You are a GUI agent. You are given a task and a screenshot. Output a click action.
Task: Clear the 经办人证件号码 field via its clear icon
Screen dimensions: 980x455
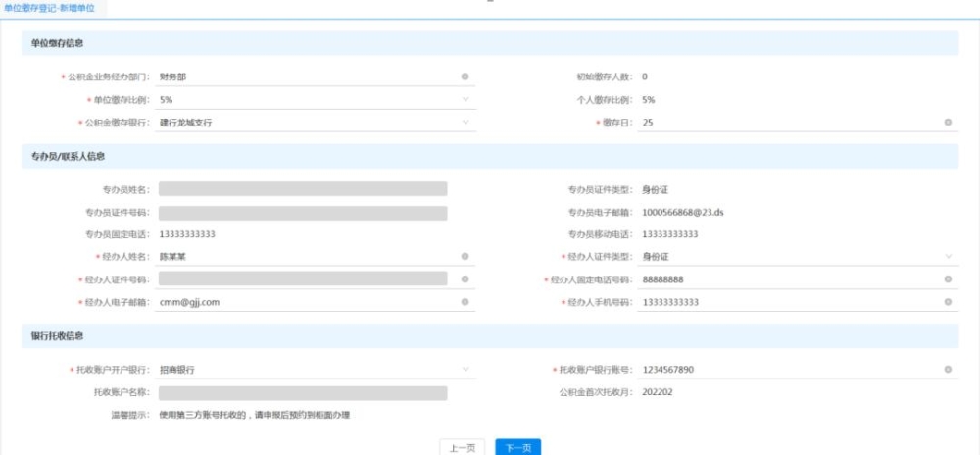(x=465, y=279)
